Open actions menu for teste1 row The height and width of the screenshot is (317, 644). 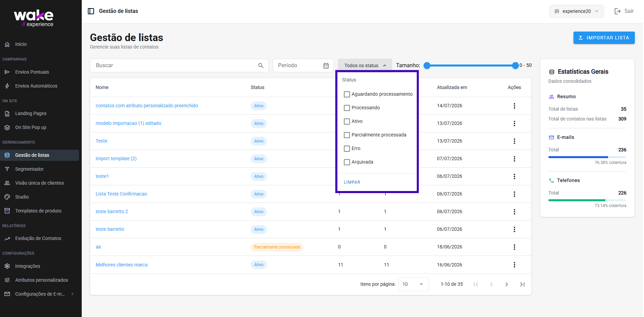(514, 176)
